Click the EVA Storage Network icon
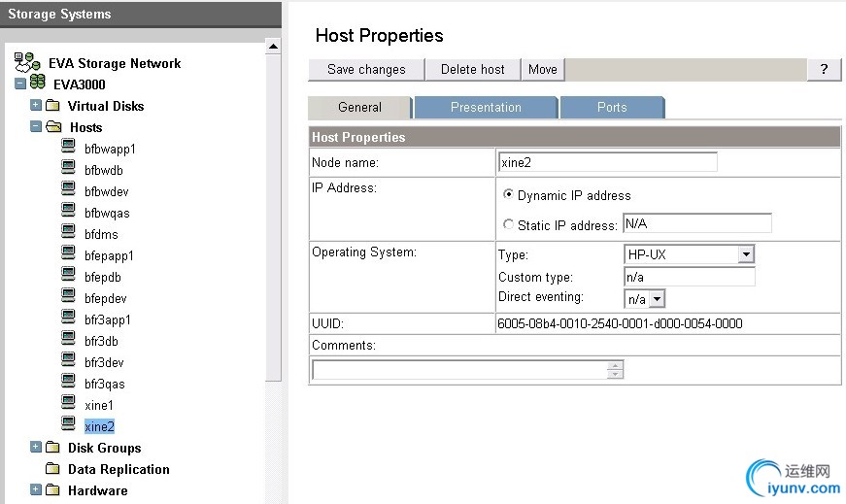This screenshot has width=846, height=504. [27, 62]
